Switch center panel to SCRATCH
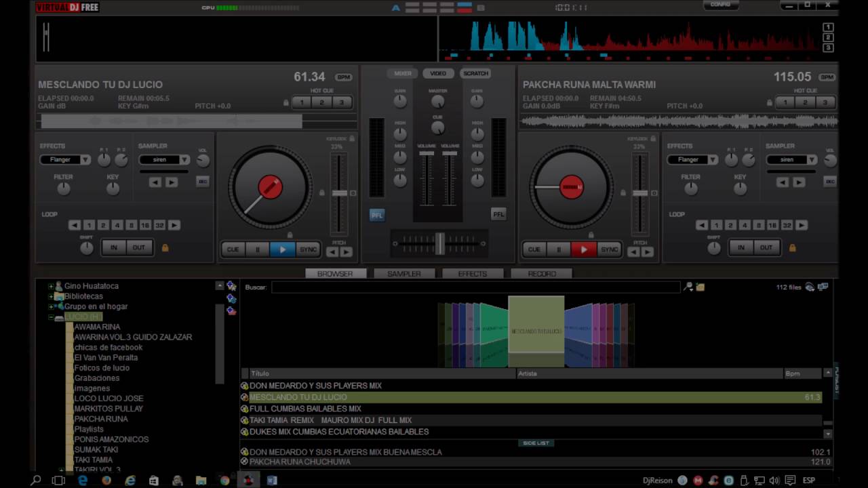868x488 pixels. tap(475, 73)
